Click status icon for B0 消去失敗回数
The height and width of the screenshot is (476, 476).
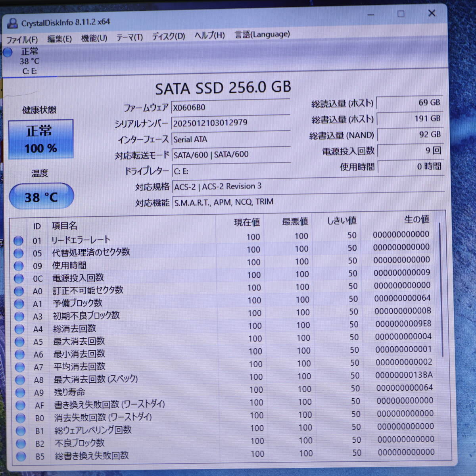pos(21,418)
